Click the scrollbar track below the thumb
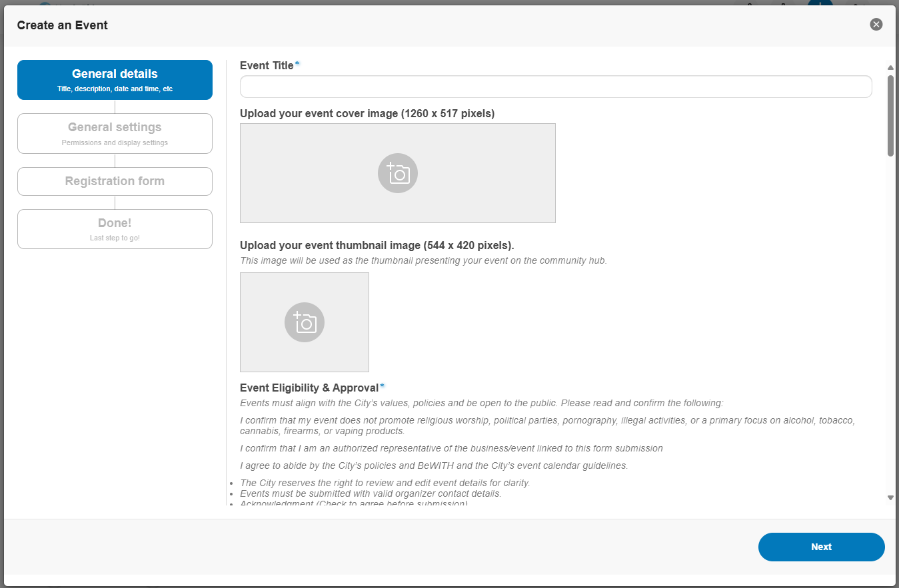This screenshot has width=899, height=588. 890,300
